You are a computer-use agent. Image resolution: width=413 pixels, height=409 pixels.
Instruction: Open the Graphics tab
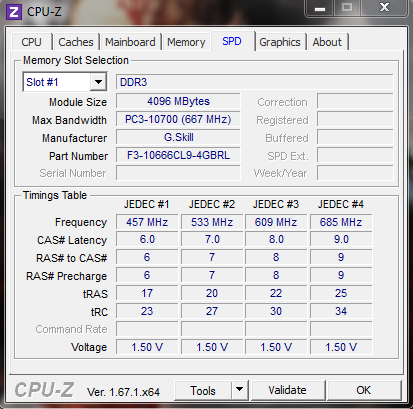[x=280, y=42]
